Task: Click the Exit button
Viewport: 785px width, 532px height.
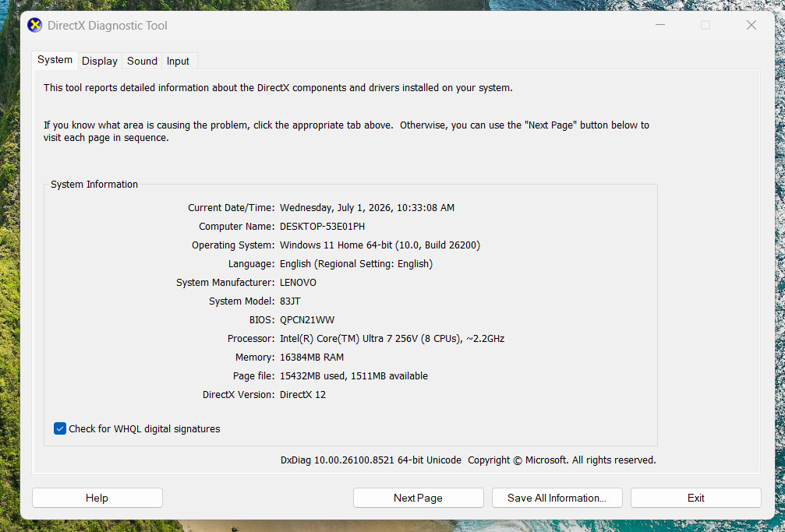Action: tap(696, 498)
